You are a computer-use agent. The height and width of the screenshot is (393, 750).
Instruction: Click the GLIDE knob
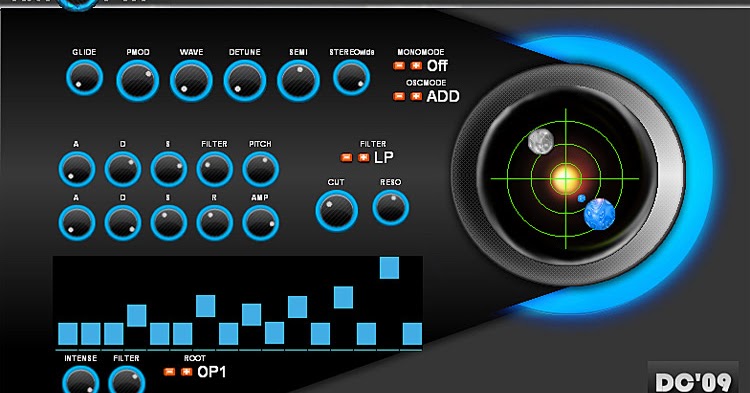[x=85, y=77]
